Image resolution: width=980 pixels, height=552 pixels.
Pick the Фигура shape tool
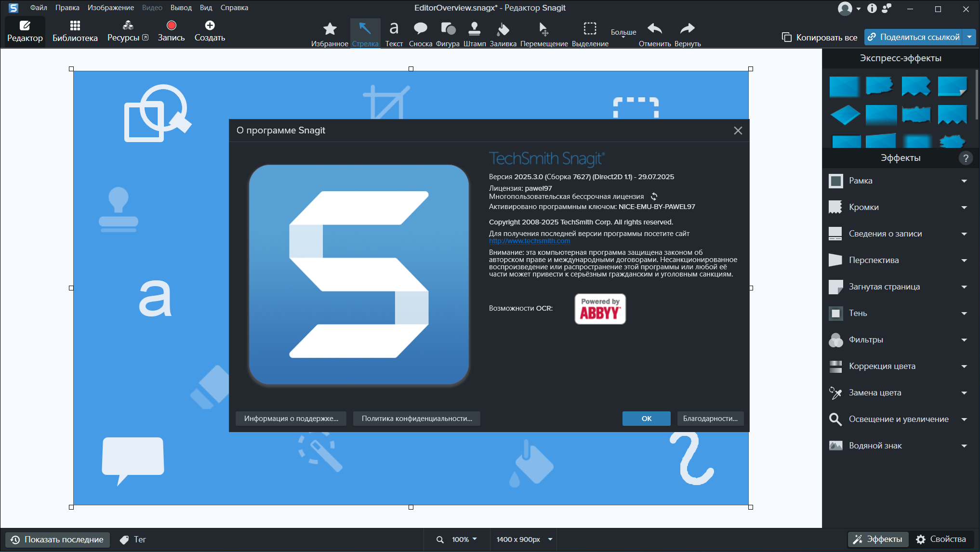(x=448, y=33)
